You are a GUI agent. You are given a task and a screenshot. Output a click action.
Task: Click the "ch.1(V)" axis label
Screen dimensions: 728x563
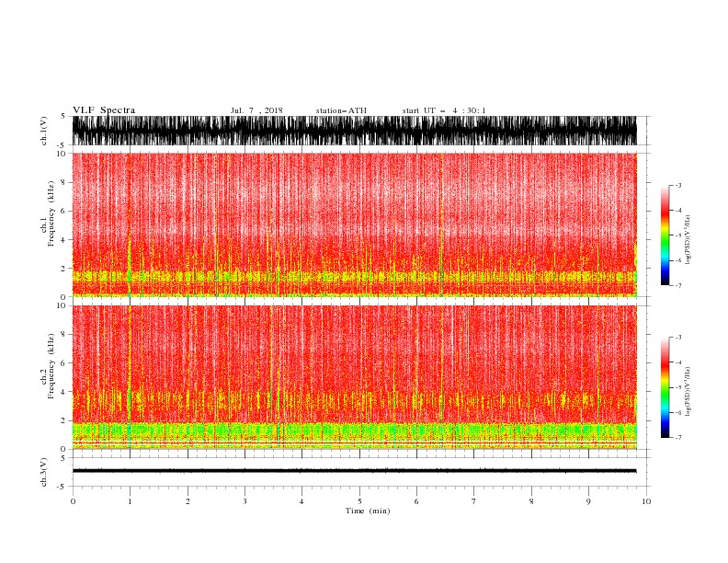[x=44, y=131]
